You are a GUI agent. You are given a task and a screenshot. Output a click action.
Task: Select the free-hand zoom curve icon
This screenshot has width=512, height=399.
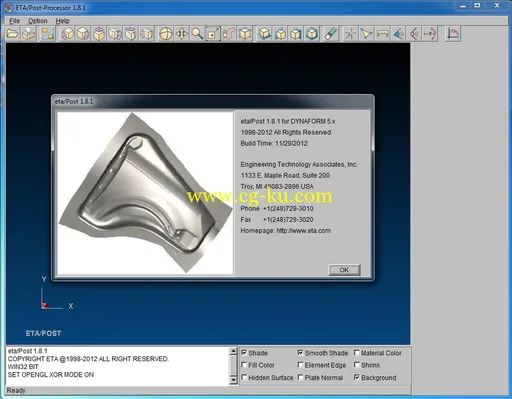point(229,34)
